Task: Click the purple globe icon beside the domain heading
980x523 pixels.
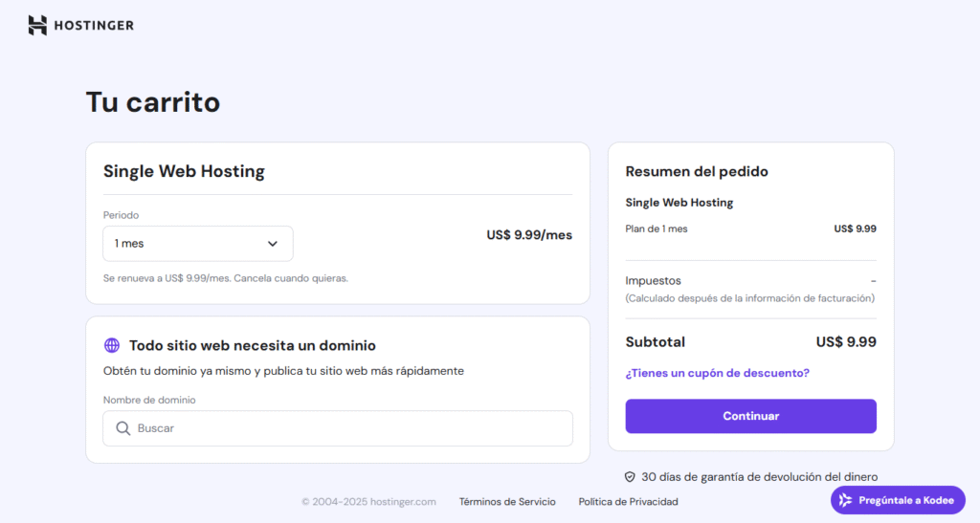Action: tap(112, 345)
